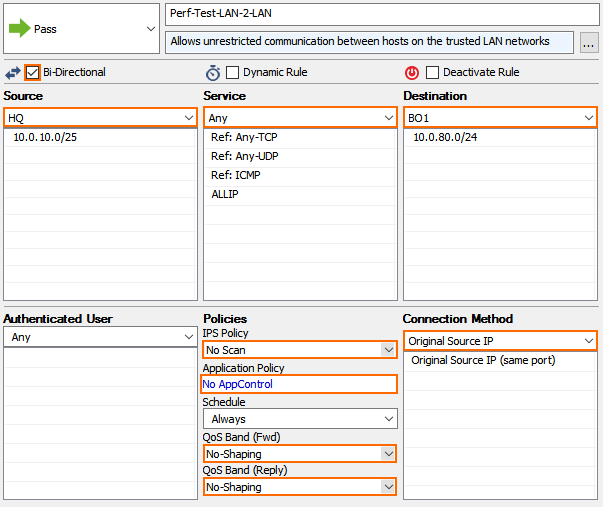Click the green Pass arrow icon
Screen dimensions: 603x507
pyautogui.click(x=20, y=29)
